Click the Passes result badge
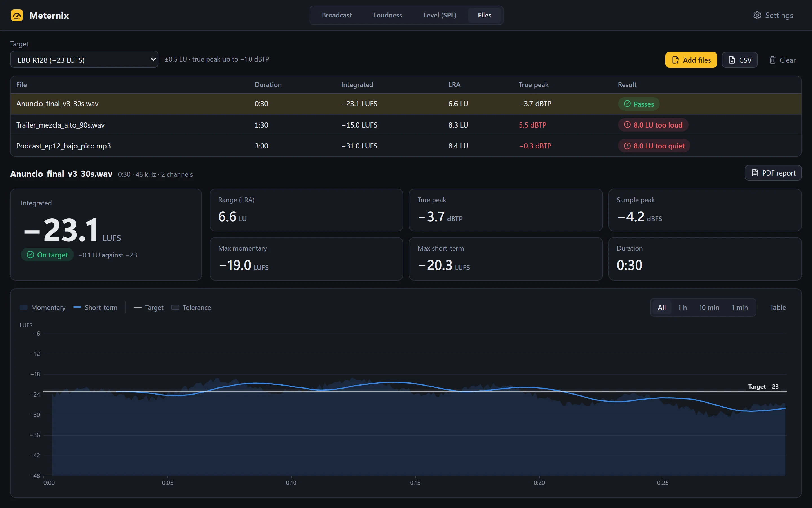Screen dimensions: 812x508 (639, 104)
